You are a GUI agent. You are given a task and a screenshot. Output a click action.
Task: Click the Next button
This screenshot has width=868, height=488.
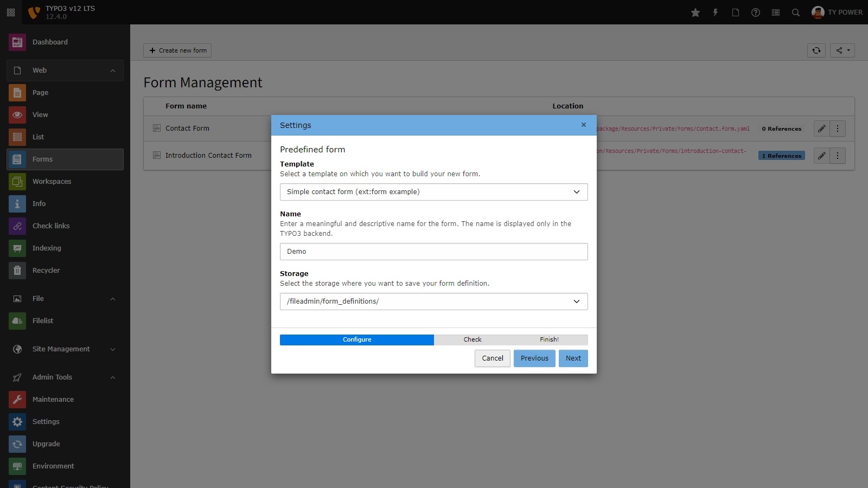(573, 358)
